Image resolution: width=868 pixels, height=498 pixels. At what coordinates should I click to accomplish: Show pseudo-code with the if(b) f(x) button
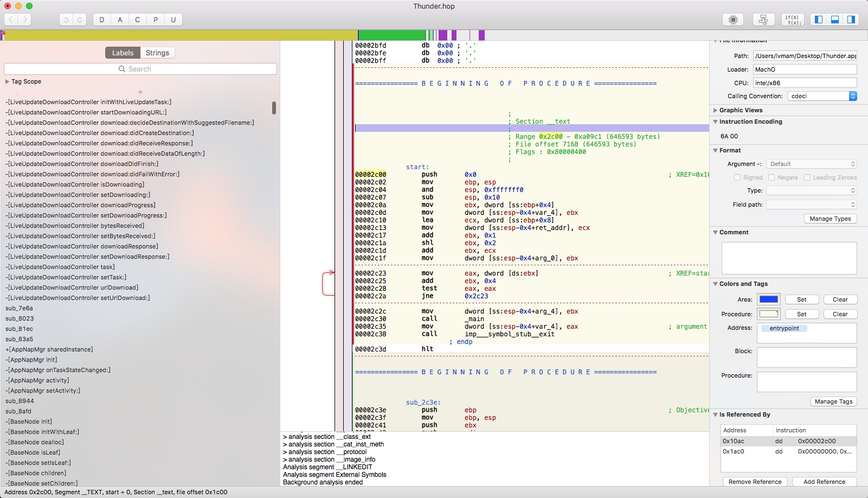tap(793, 20)
